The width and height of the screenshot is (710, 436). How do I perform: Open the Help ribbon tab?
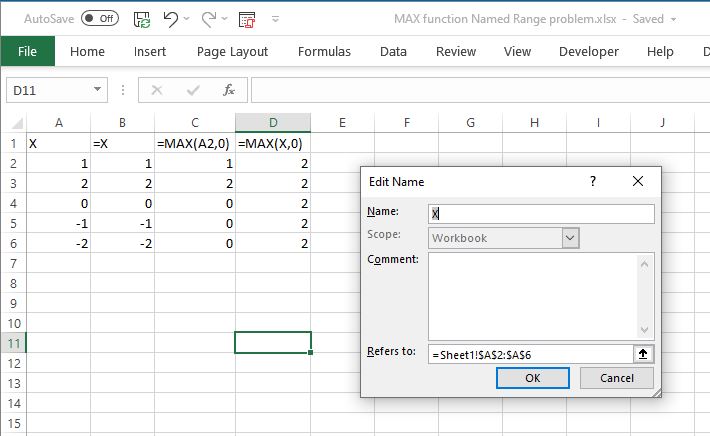click(660, 52)
